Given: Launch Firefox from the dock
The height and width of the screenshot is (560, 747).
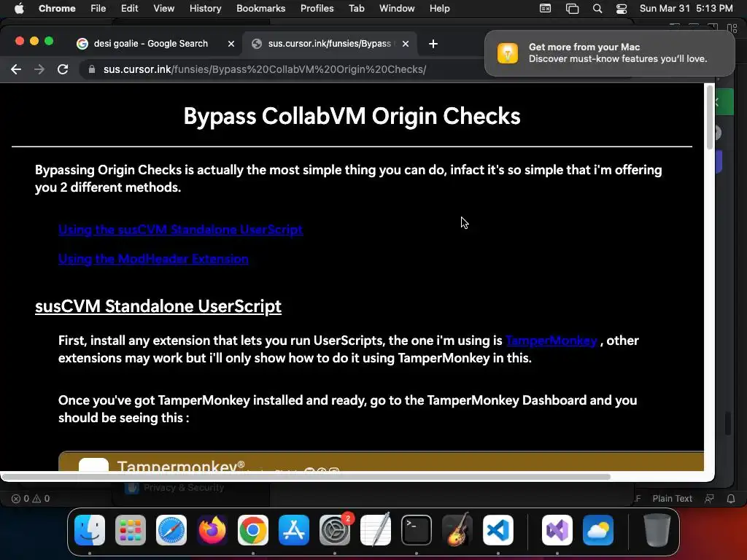Looking at the screenshot, I should (212, 530).
